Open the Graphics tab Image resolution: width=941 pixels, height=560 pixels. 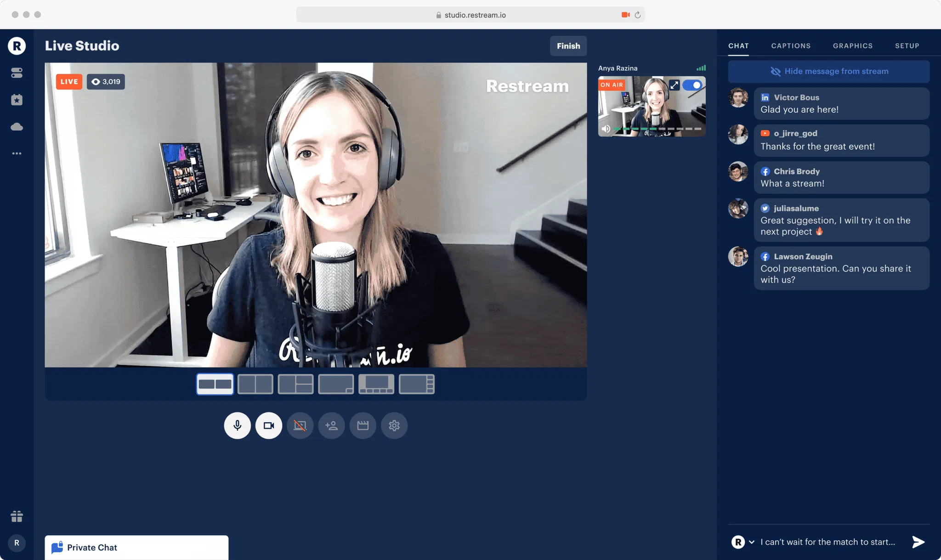pos(852,46)
